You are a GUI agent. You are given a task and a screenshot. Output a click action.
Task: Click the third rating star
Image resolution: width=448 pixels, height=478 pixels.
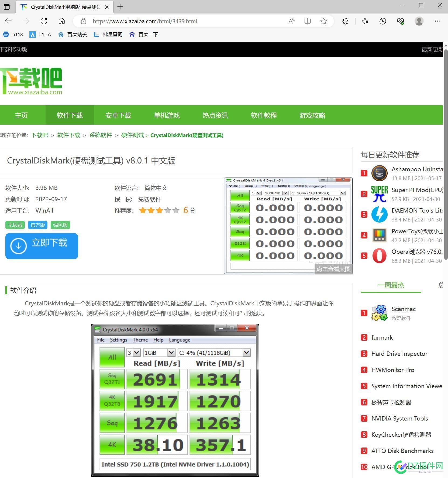click(x=159, y=210)
